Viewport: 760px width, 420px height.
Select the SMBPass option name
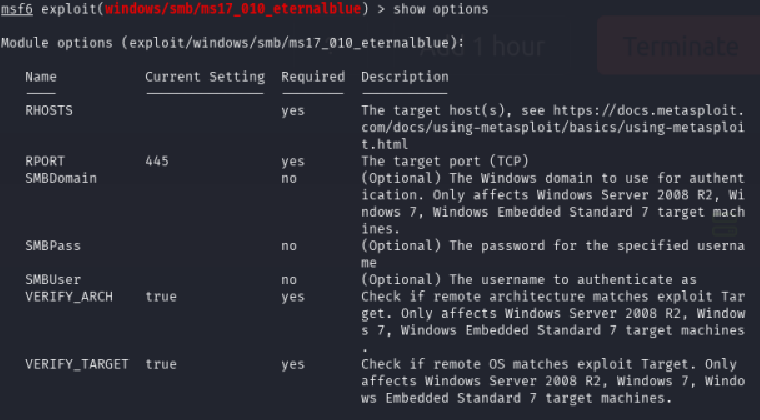[53, 244]
